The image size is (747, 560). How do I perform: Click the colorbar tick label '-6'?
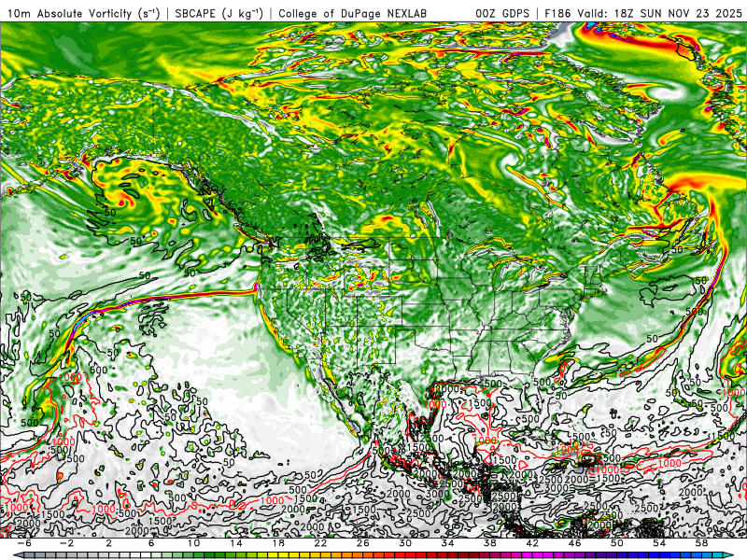tap(24, 543)
